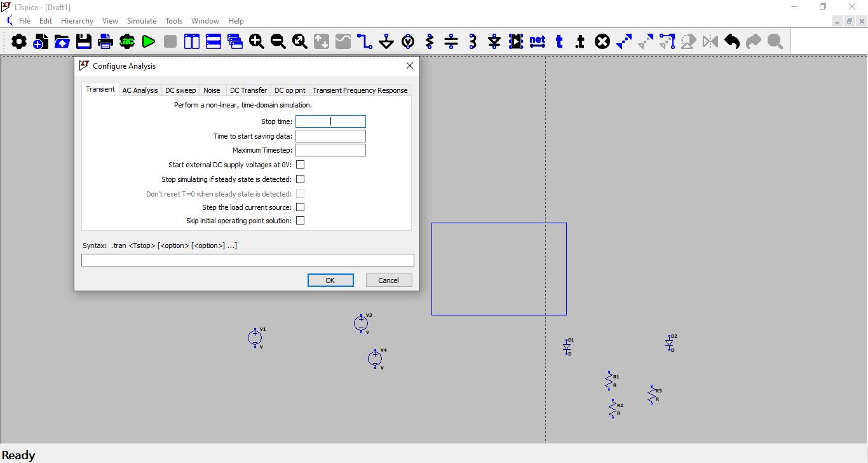Screen dimensions: 868x463
Task: Place a resistor from the toolbar
Action: pos(430,42)
